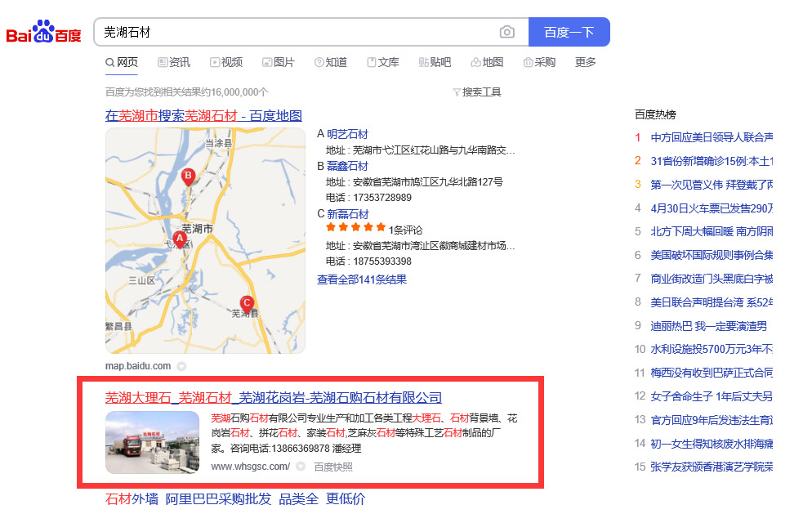Switch to the 资讯 news tab
812x505 pixels.
click(x=174, y=62)
